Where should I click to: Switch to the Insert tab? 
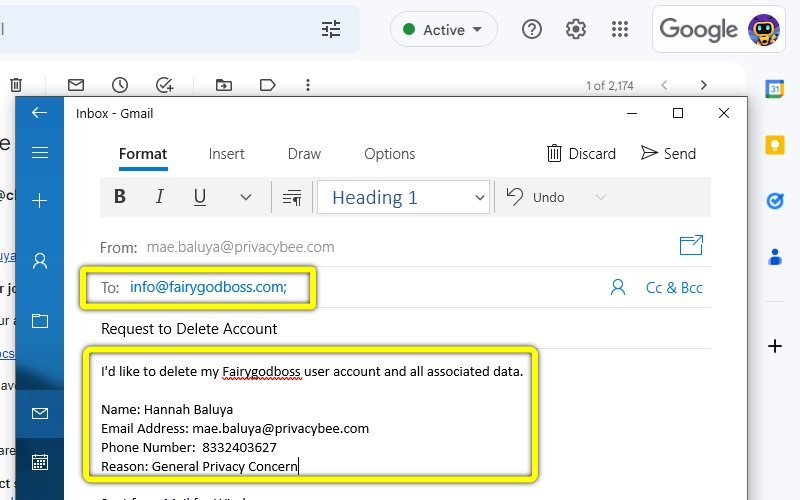tap(226, 154)
